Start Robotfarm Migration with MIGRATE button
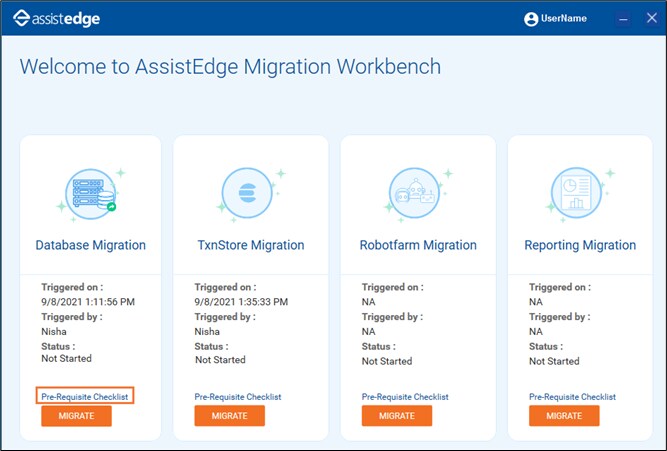The width and height of the screenshot is (667, 451). pos(397,416)
